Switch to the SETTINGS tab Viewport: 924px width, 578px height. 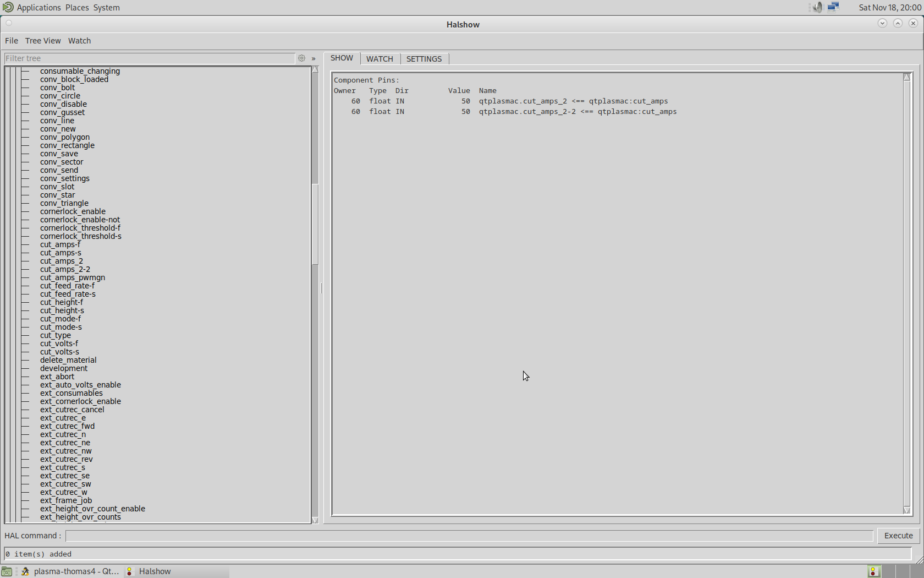[424, 59]
